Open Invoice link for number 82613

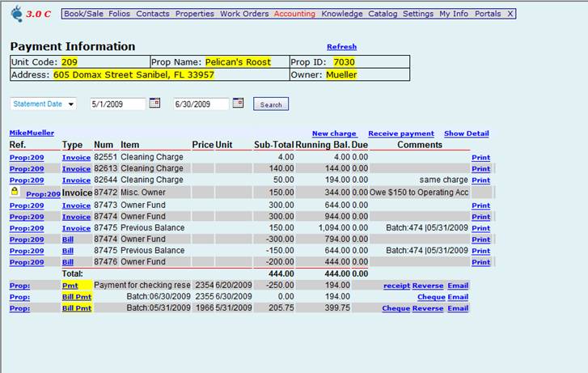pos(76,169)
